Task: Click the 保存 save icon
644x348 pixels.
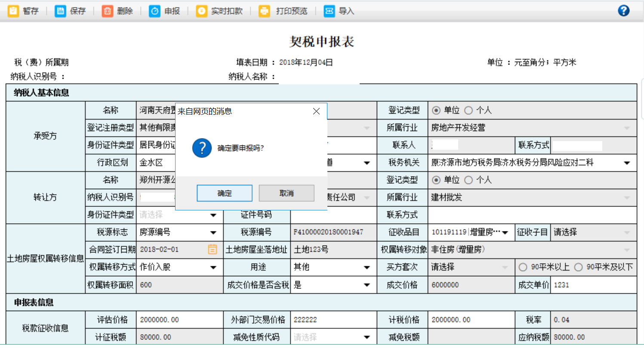Action: click(60, 11)
